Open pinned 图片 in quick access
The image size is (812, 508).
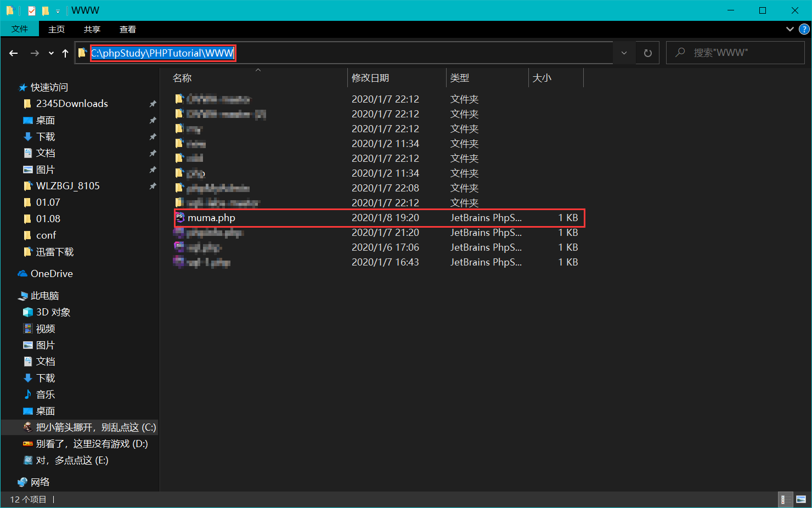coord(46,170)
